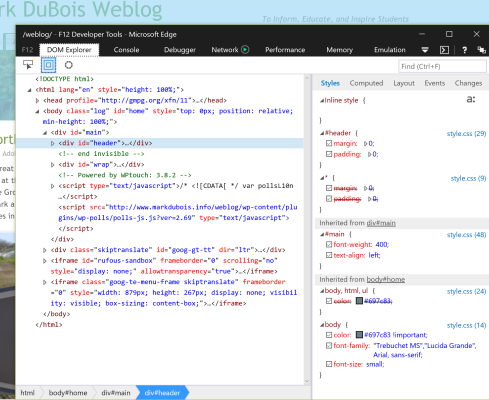The width and height of the screenshot is (489, 400).
Task: Expand the iframe id=rufous-sandbox node
Action: pos(45,260)
